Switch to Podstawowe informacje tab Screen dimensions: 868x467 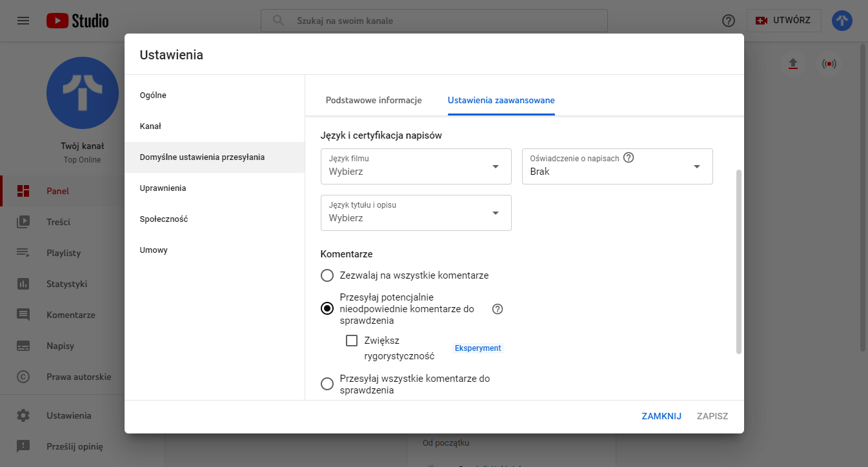point(374,101)
